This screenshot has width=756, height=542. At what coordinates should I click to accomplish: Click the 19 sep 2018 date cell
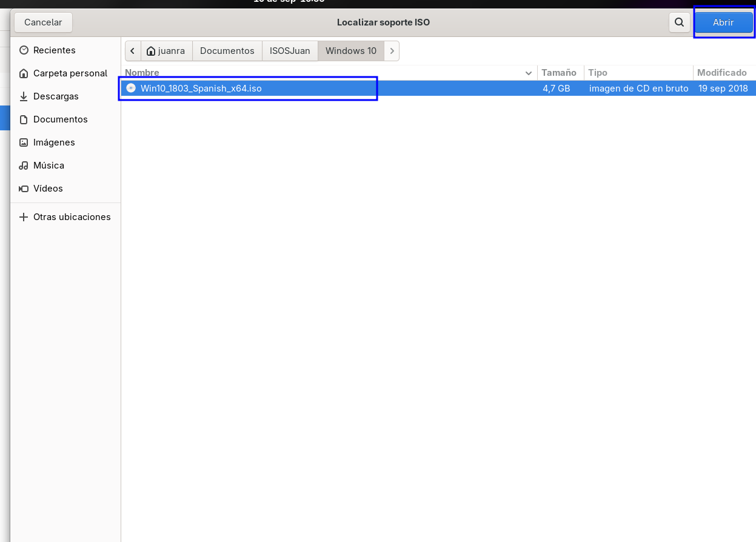[x=723, y=89]
